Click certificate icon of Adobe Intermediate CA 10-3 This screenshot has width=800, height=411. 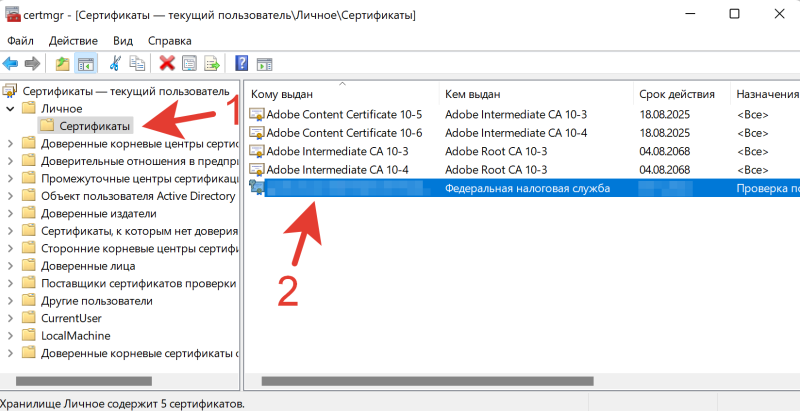[x=256, y=151]
